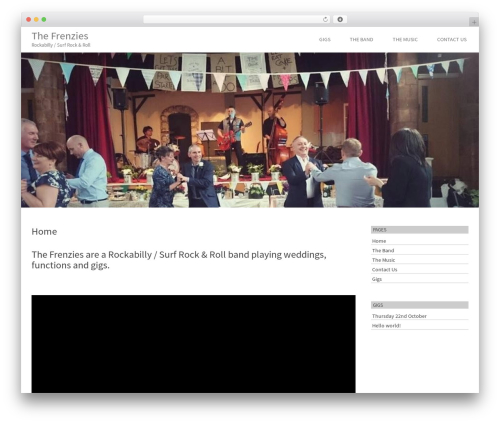Click the band stage header photo
This screenshot has height=423, width=500.
(250, 130)
